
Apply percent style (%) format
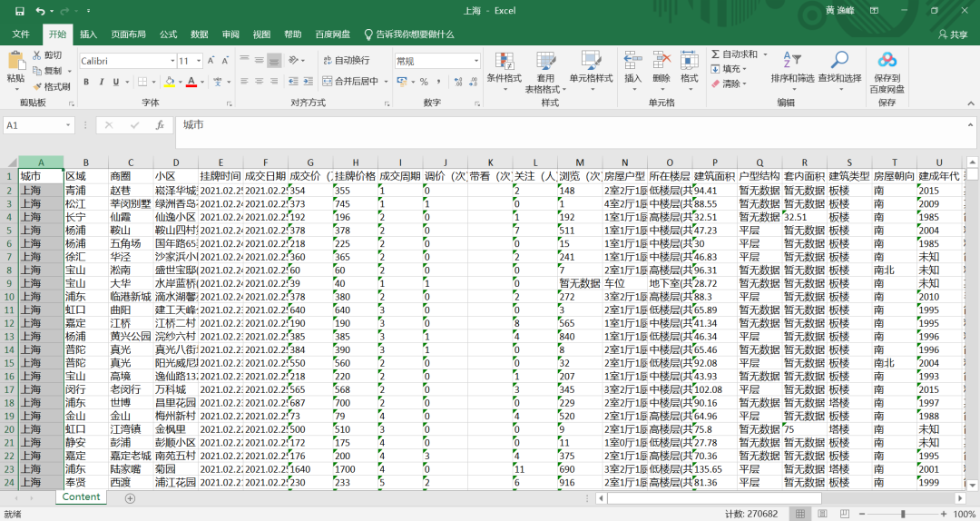(x=424, y=82)
